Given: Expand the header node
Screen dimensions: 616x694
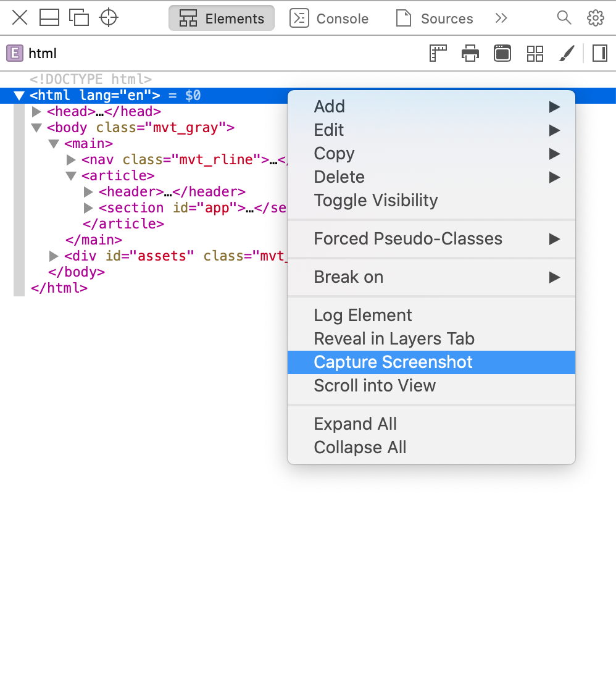Looking at the screenshot, I should tap(88, 192).
